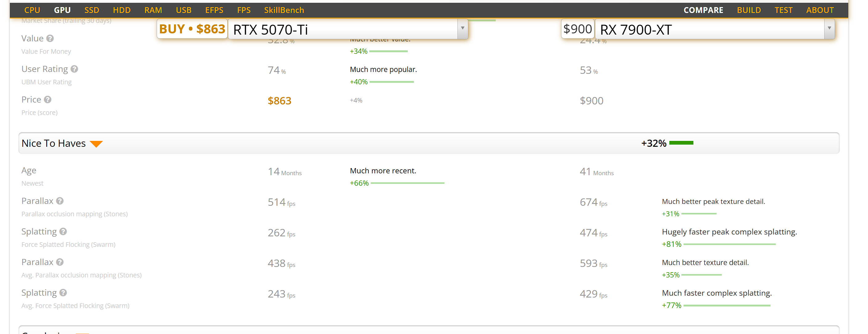This screenshot has height=334, width=868.
Task: Go to the CPU tab
Action: tap(32, 10)
